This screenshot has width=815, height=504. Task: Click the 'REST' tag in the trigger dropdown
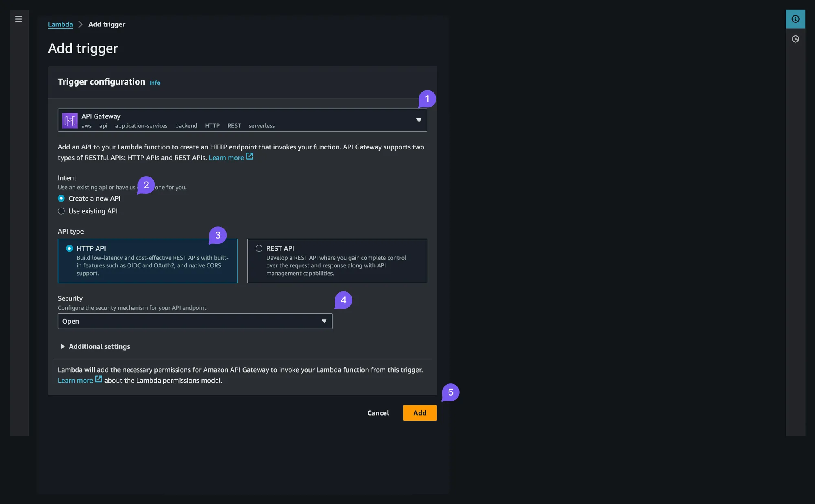coord(234,126)
